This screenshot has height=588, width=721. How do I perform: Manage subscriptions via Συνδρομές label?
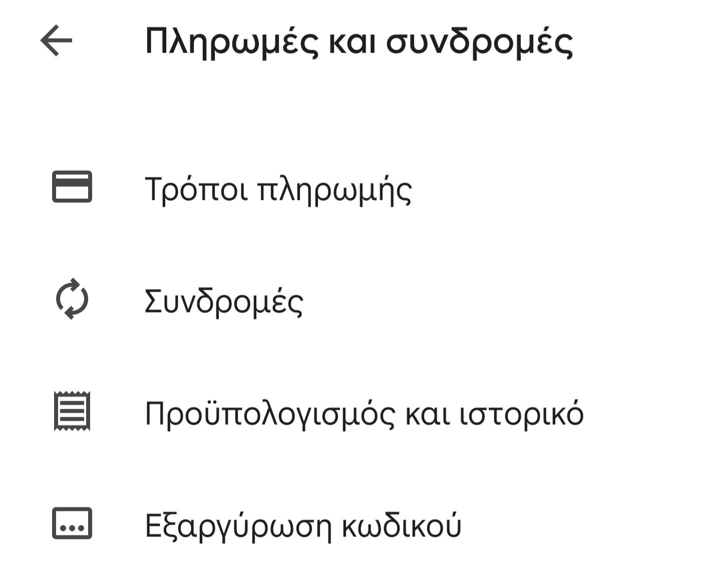point(224,302)
